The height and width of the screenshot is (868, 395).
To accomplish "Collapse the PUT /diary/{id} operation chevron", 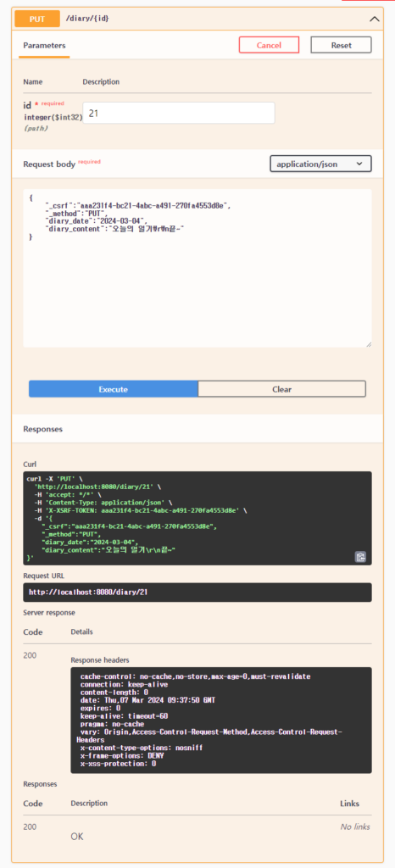I will tap(375, 19).
